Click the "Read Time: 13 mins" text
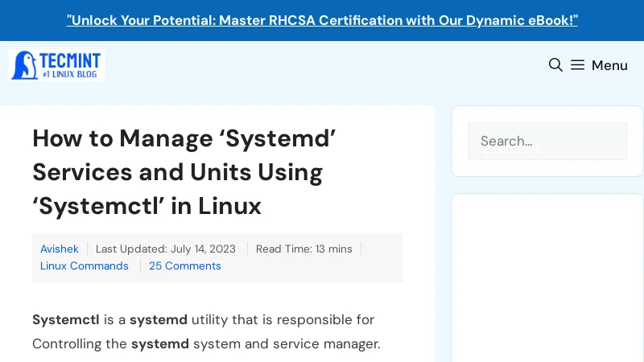The image size is (644, 362). (x=303, y=249)
